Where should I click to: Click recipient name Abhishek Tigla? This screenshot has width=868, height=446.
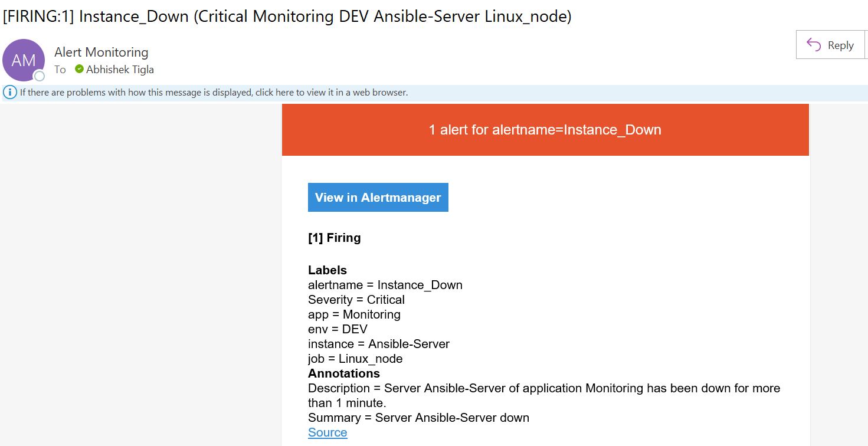pyautogui.click(x=120, y=69)
